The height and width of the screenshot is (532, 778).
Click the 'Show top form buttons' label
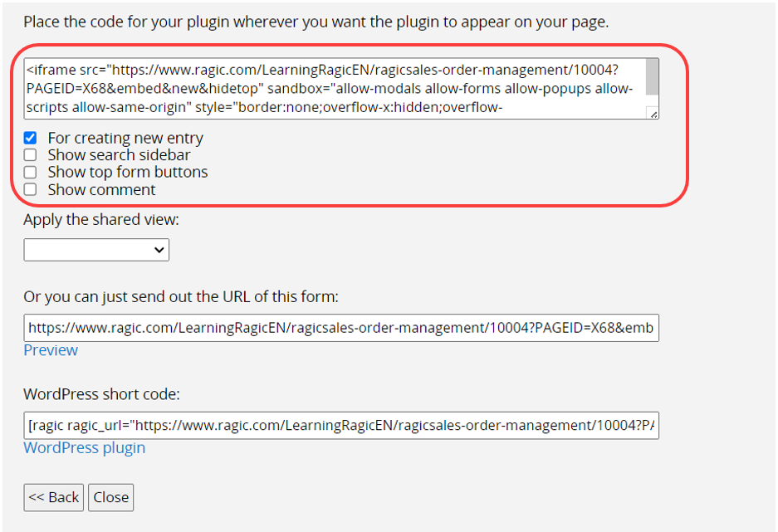[128, 173]
